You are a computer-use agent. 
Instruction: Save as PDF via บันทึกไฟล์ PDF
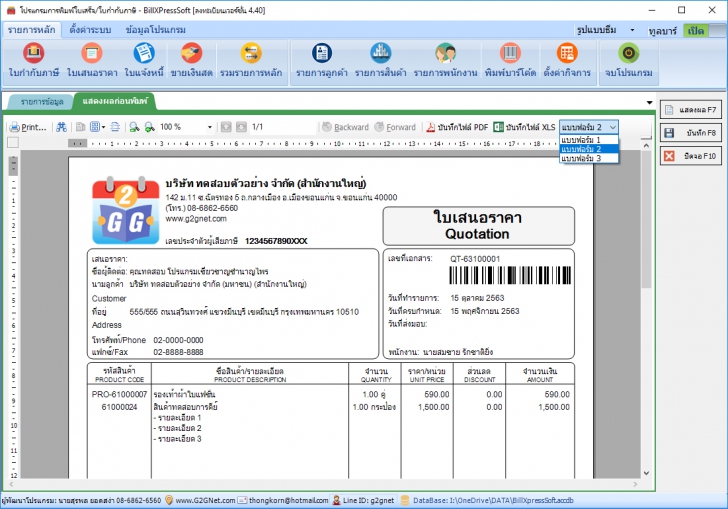[x=457, y=127]
